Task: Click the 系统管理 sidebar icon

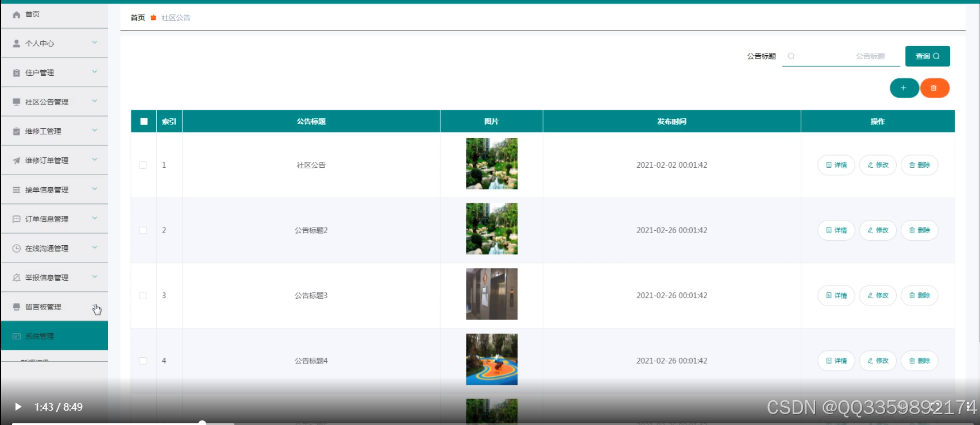Action: [17, 336]
